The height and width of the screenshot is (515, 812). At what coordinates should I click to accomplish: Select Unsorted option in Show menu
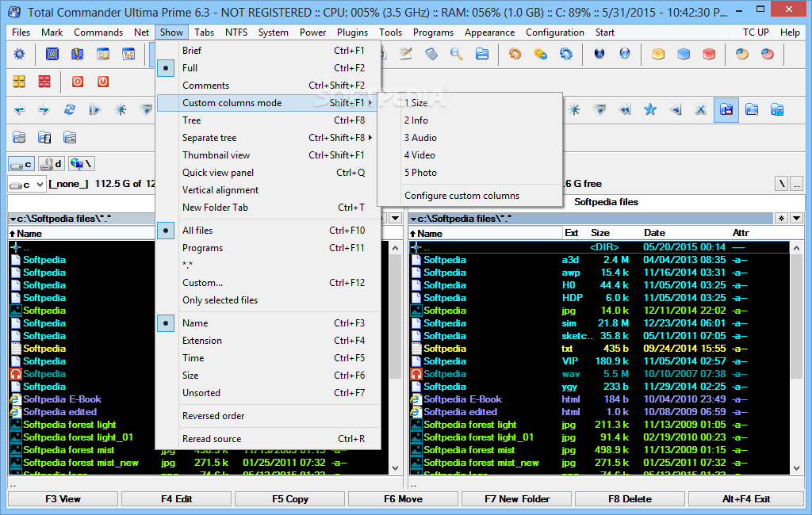click(x=269, y=393)
